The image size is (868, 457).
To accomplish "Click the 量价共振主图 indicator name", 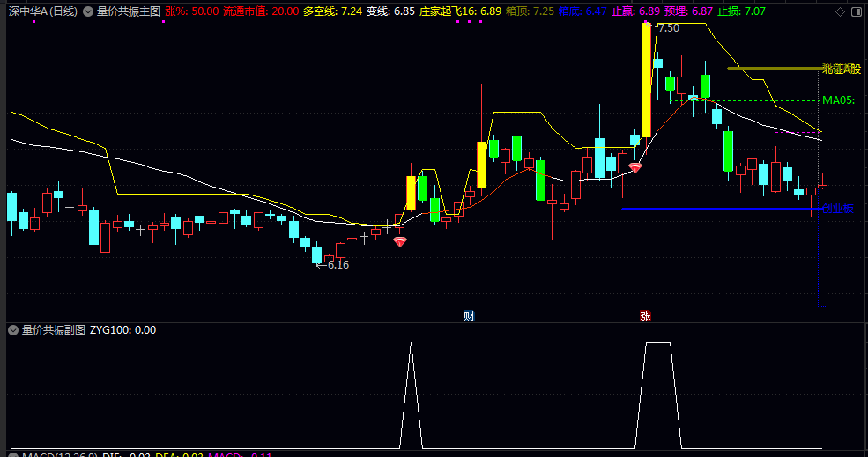I will click(129, 11).
